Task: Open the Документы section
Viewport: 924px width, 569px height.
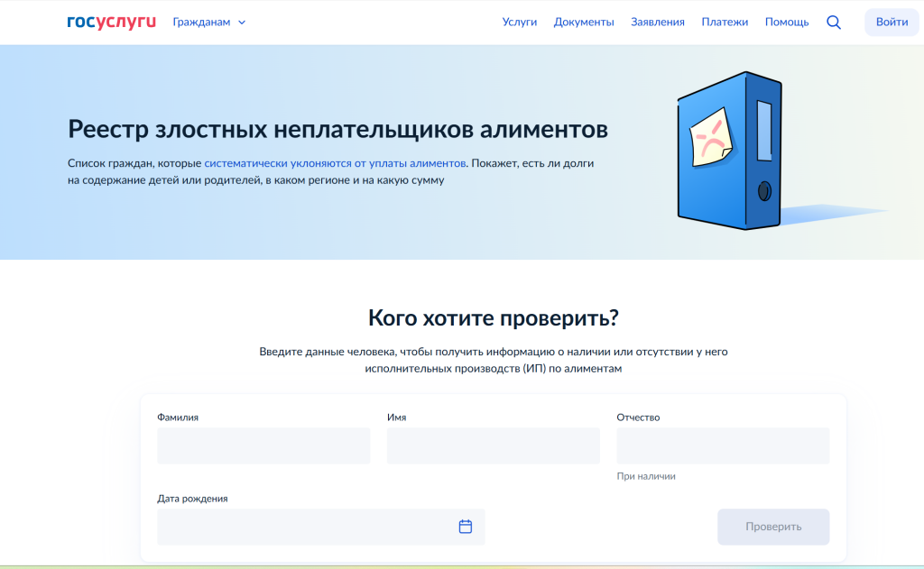Action: (x=584, y=22)
